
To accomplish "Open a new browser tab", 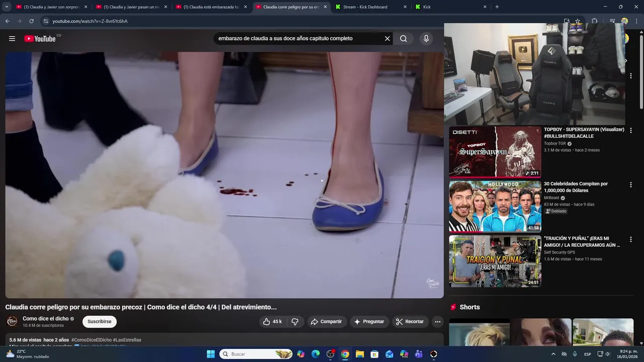I will click(497, 7).
